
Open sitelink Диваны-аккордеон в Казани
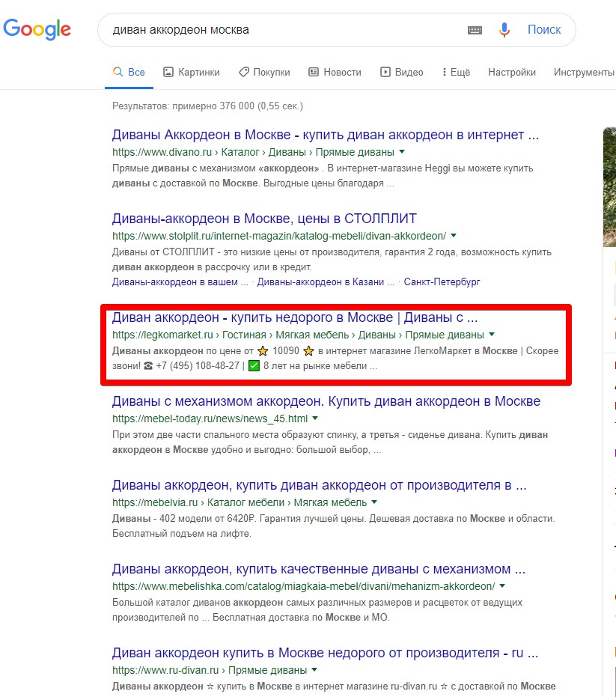point(326,281)
